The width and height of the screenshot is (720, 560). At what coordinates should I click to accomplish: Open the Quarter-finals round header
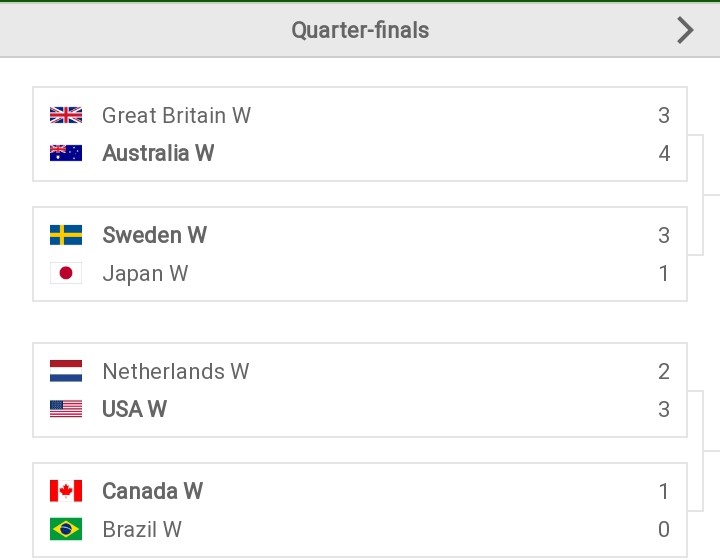(x=360, y=30)
